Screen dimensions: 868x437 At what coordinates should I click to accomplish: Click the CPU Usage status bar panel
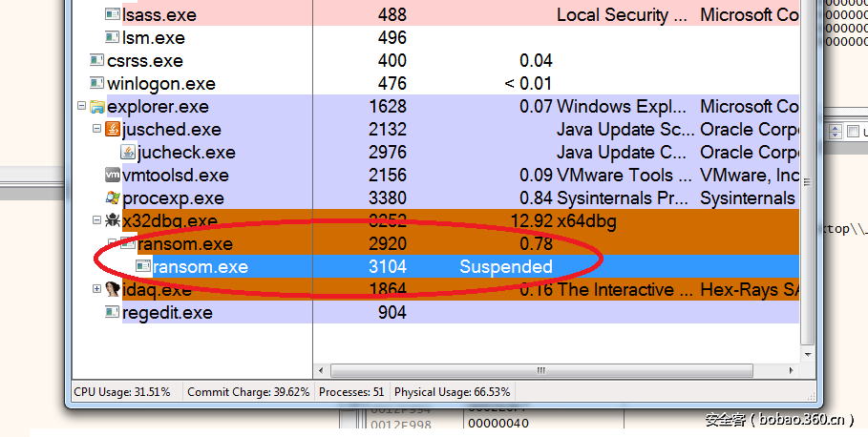pos(123,392)
